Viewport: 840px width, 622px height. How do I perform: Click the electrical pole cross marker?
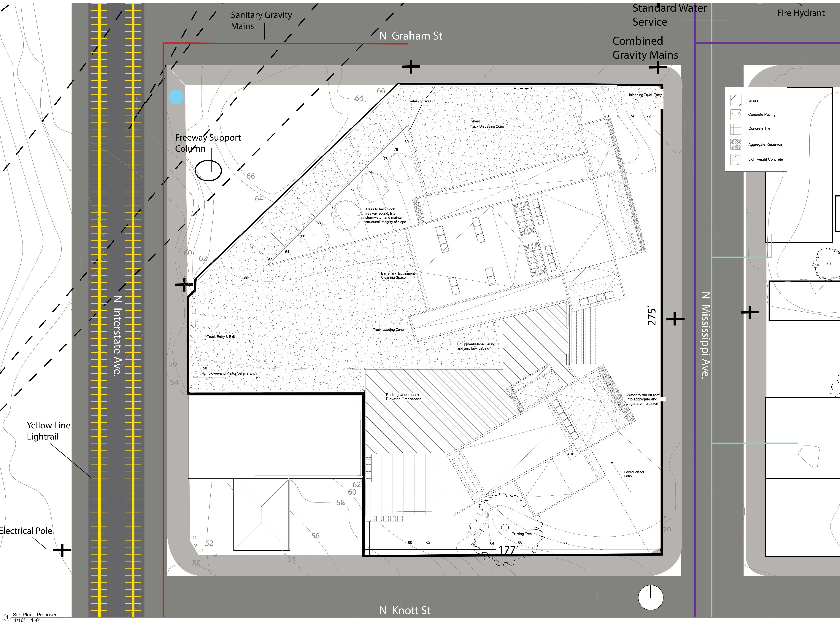pos(62,550)
